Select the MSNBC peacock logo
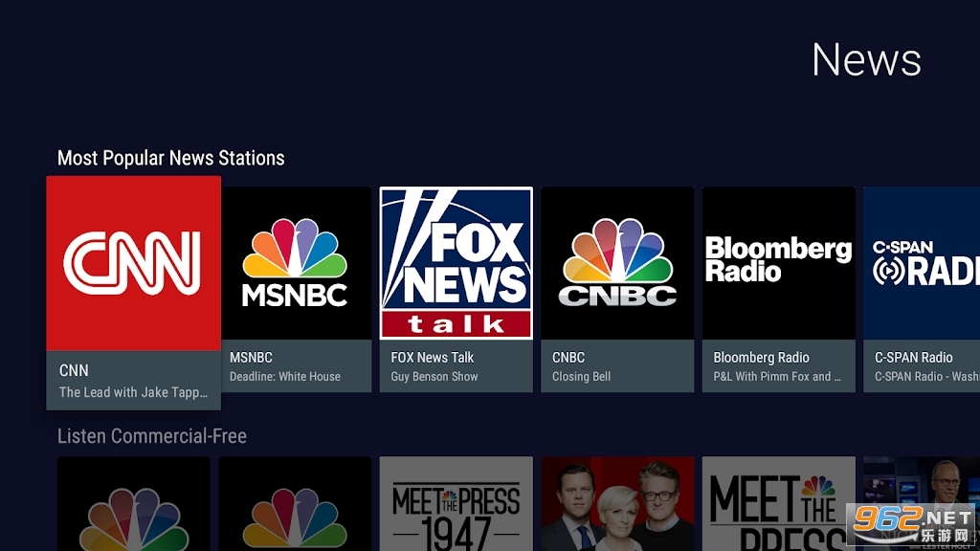Image resolution: width=980 pixels, height=551 pixels. point(295,263)
